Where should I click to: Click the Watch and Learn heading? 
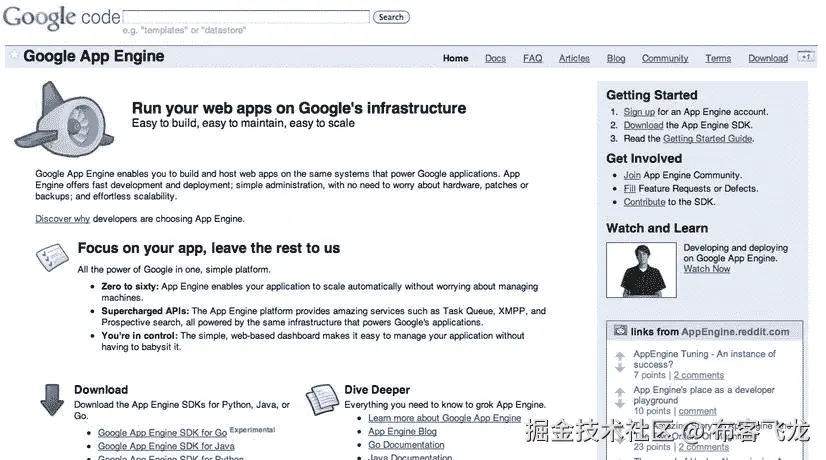click(x=657, y=228)
